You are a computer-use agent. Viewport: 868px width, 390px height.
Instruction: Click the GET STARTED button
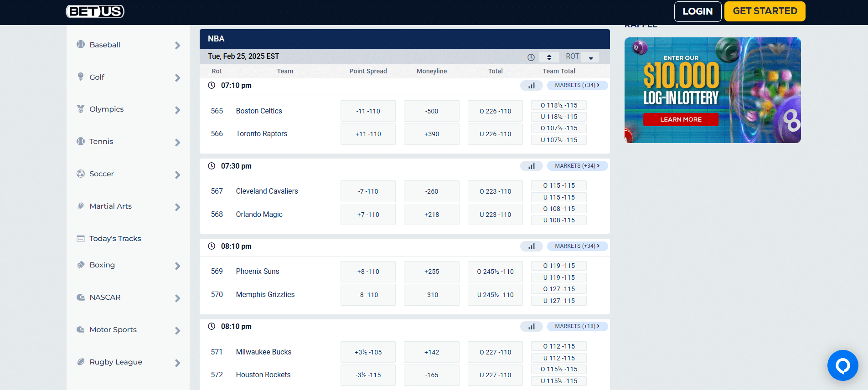765,11
